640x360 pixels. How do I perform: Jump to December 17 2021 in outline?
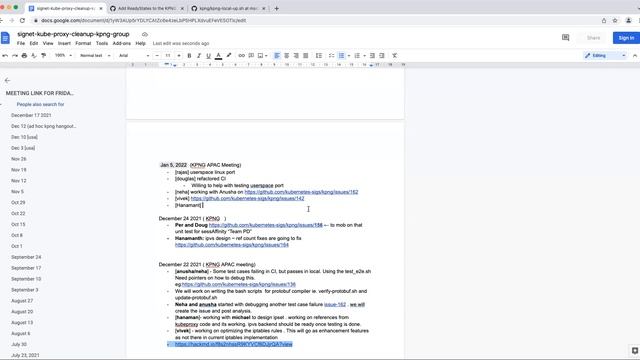coord(31,116)
